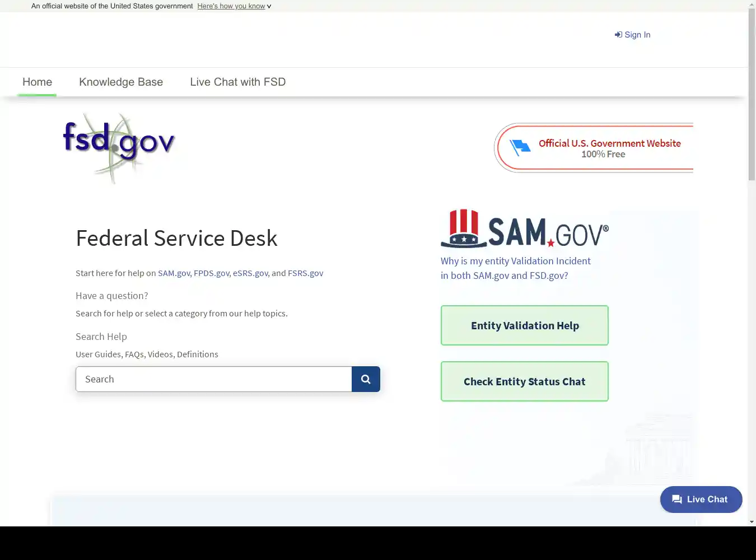Click the Federal Service Desk heading
Viewport: 756px width, 560px height.
tap(176, 238)
